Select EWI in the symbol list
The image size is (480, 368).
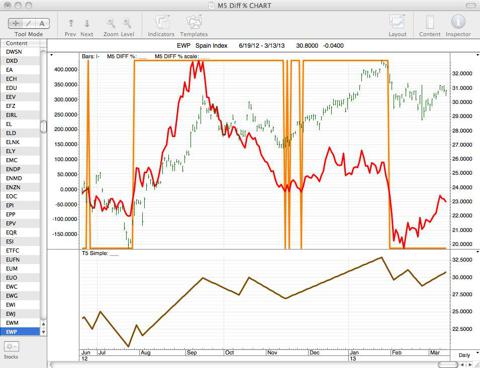(x=20, y=305)
